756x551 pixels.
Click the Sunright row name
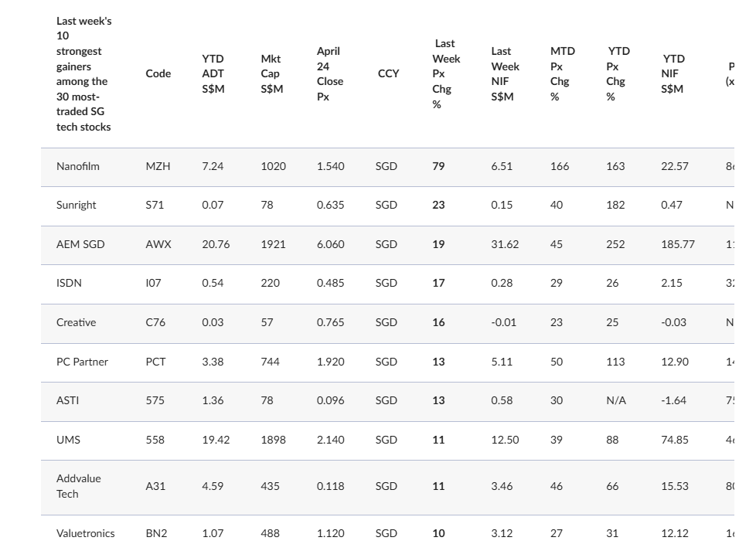point(77,205)
